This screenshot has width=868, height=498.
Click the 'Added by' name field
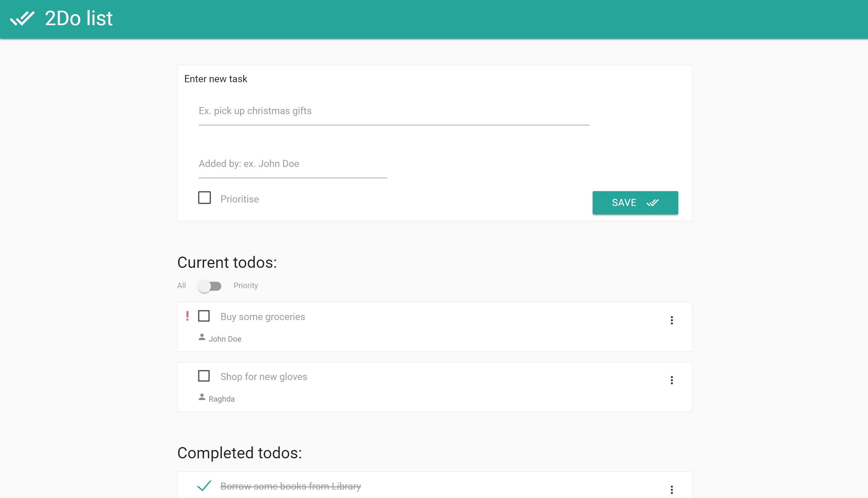point(292,164)
